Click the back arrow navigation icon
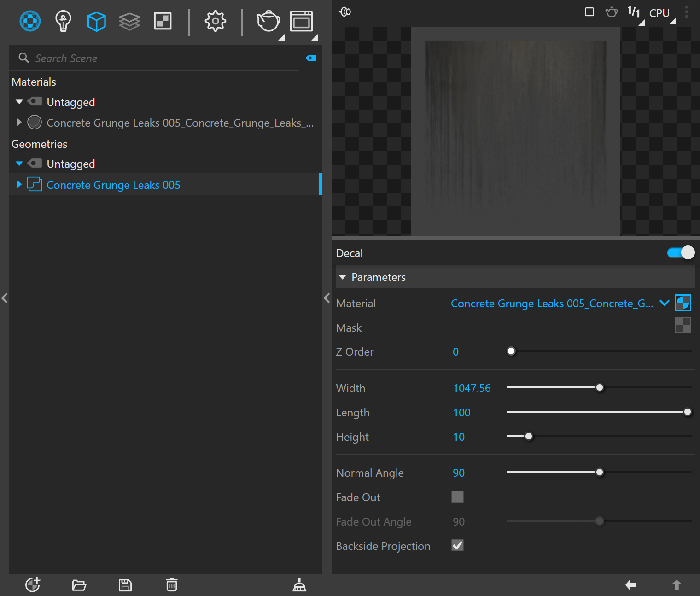The width and height of the screenshot is (700, 596). click(x=630, y=585)
